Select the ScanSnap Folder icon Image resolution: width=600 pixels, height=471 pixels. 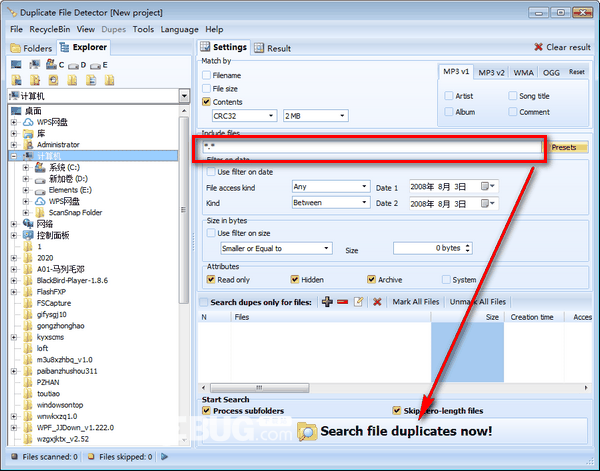click(x=40, y=212)
